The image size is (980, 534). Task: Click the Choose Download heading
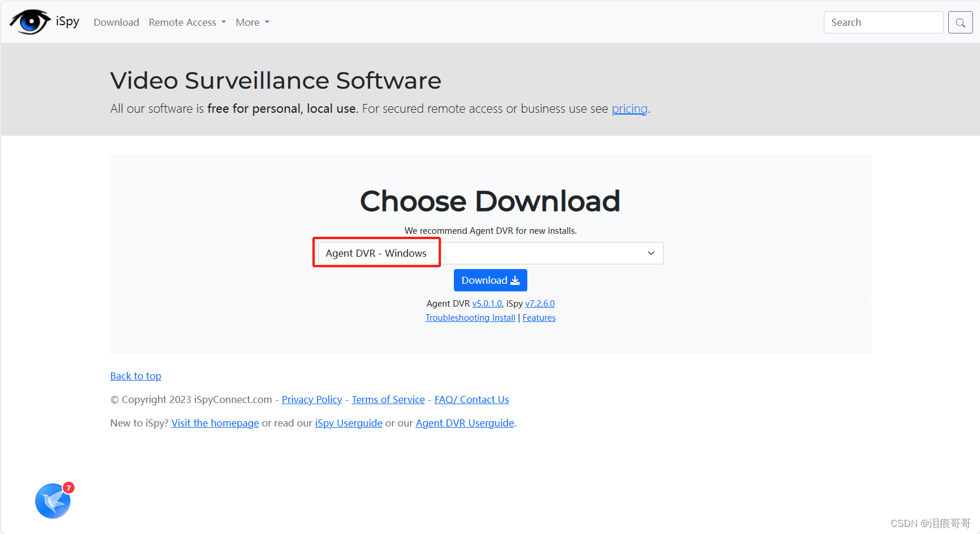click(490, 201)
